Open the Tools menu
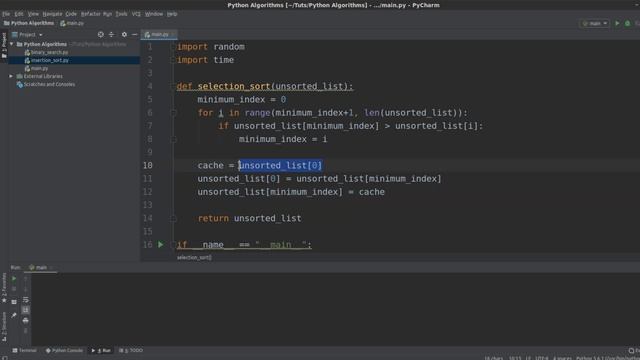Image resolution: width=640 pixels, height=360 pixels. 121,14
